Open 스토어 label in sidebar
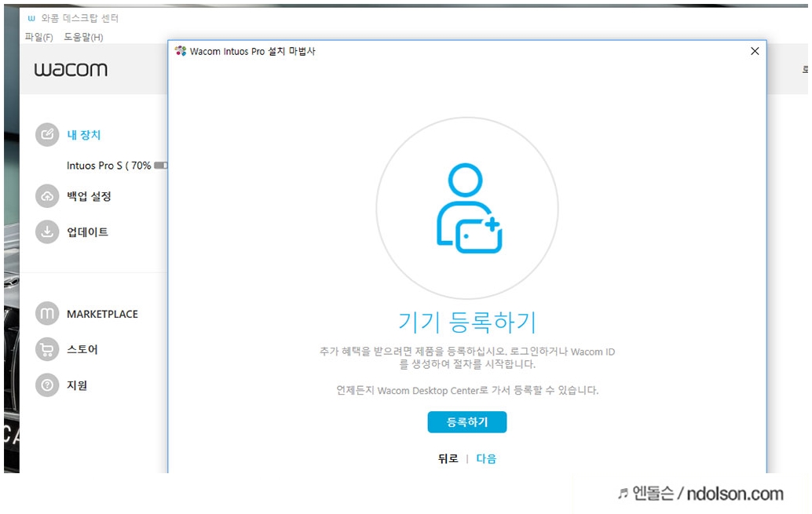Screen dimensions: 812x514 pyautogui.click(x=82, y=349)
